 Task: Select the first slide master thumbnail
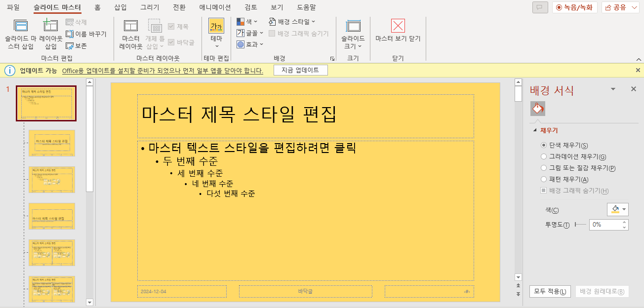(46, 103)
